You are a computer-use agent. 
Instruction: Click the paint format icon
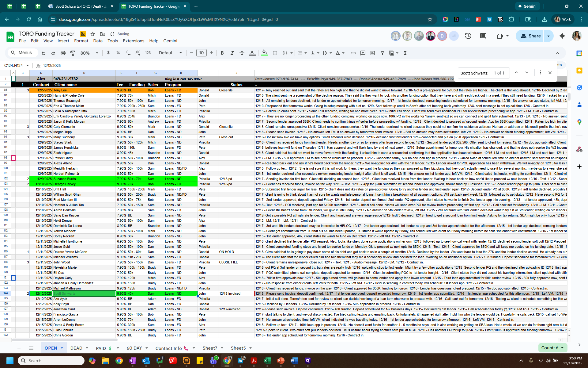pyautogui.click(x=73, y=53)
